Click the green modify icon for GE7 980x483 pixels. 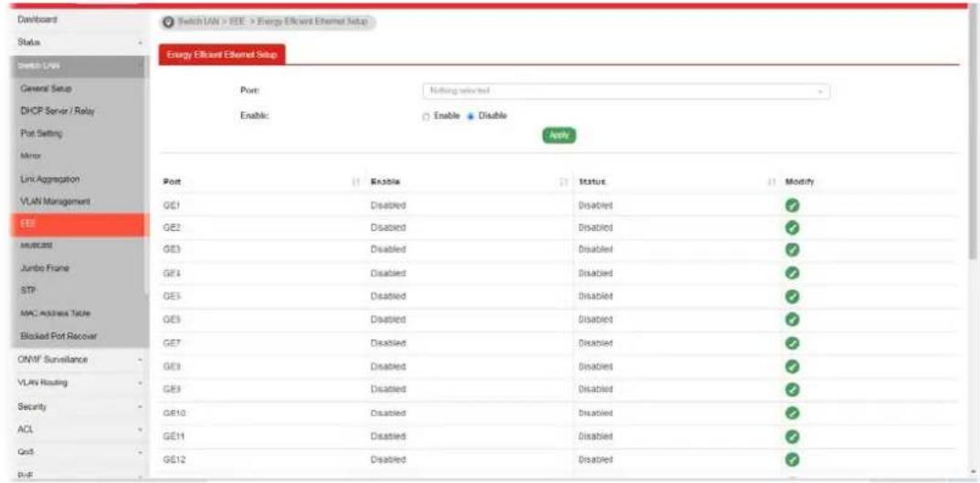pyautogui.click(x=792, y=342)
